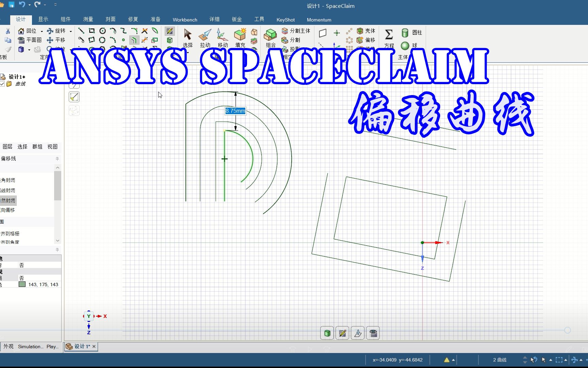Switch to the Layers panel tab

[7, 147]
